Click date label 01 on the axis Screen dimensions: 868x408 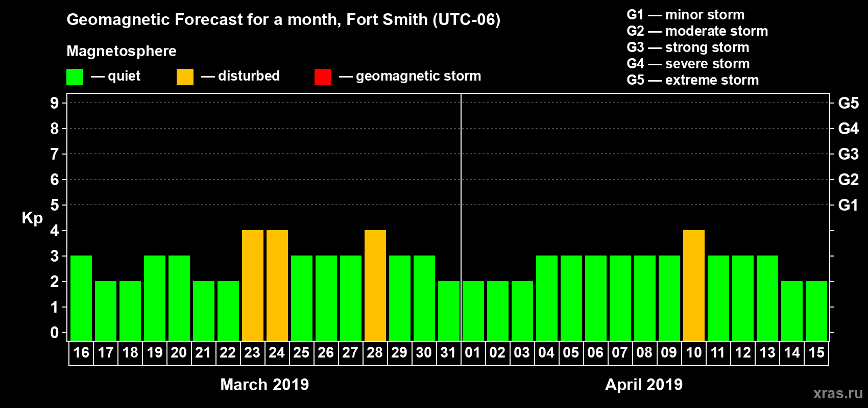click(473, 352)
